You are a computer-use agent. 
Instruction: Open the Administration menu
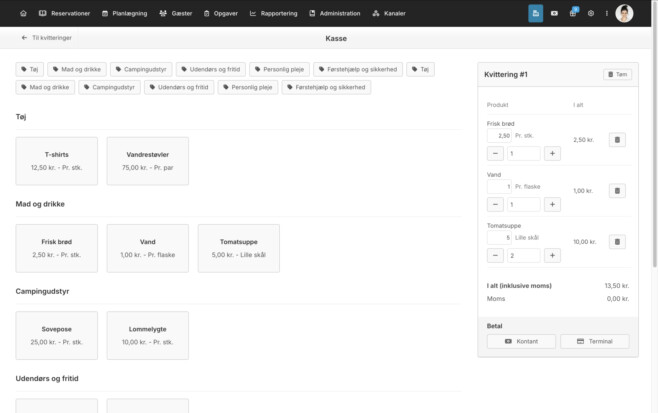coord(334,13)
